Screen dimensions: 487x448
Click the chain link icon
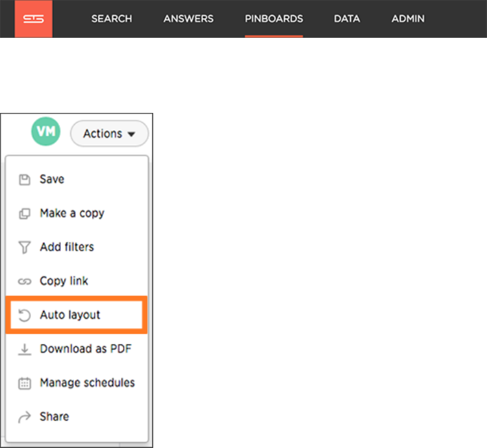[x=25, y=282]
